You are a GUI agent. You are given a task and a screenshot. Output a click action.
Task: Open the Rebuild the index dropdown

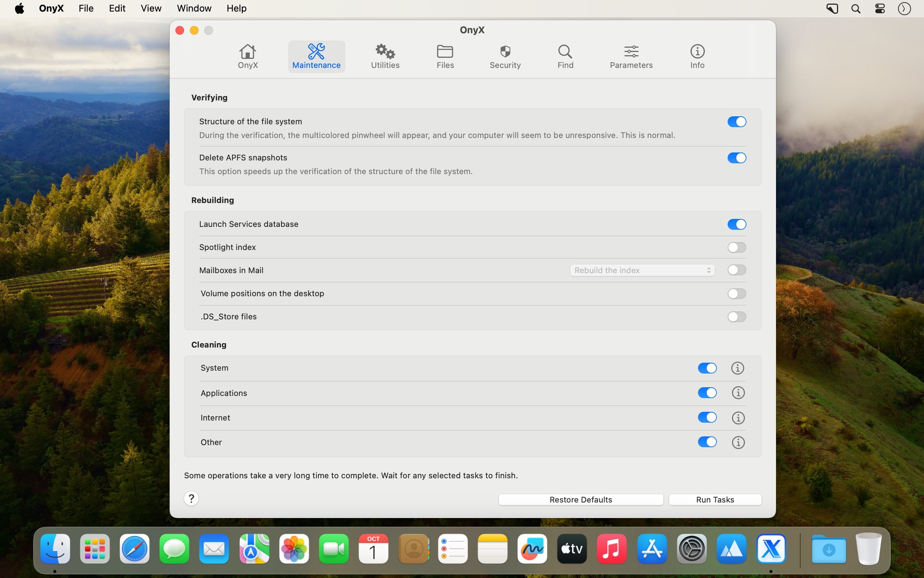642,270
